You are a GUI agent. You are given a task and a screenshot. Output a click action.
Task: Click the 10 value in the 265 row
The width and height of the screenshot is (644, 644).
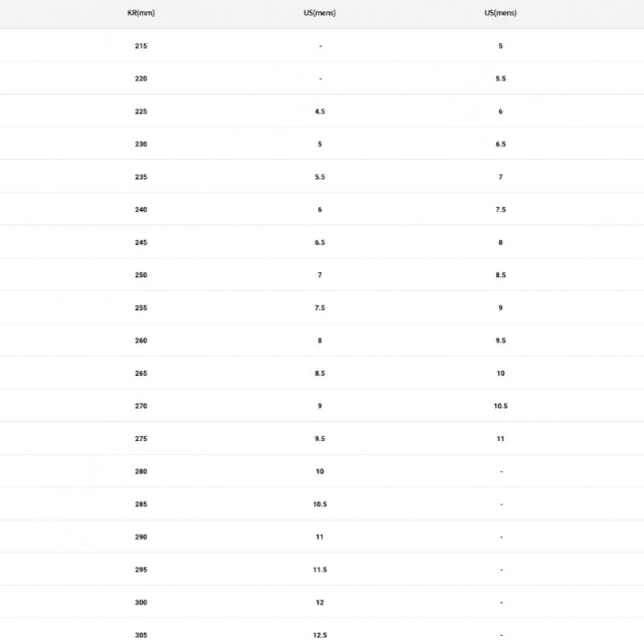pyautogui.click(x=501, y=374)
